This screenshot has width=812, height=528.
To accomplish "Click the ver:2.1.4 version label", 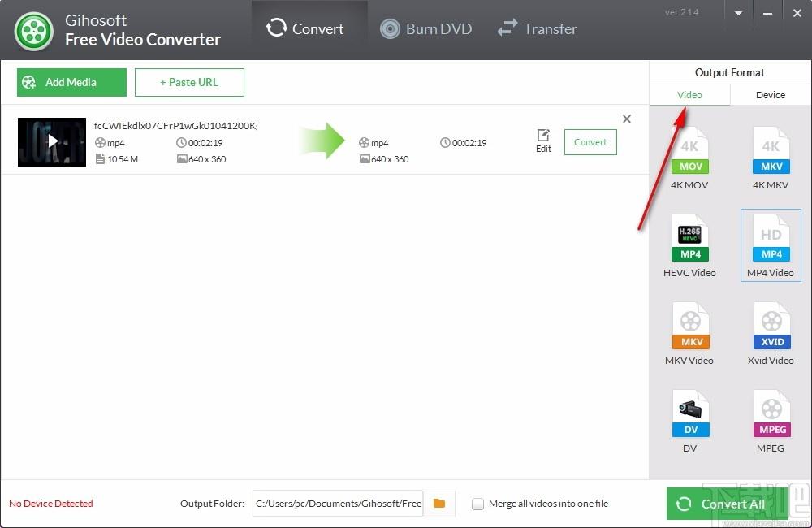I will [681, 12].
